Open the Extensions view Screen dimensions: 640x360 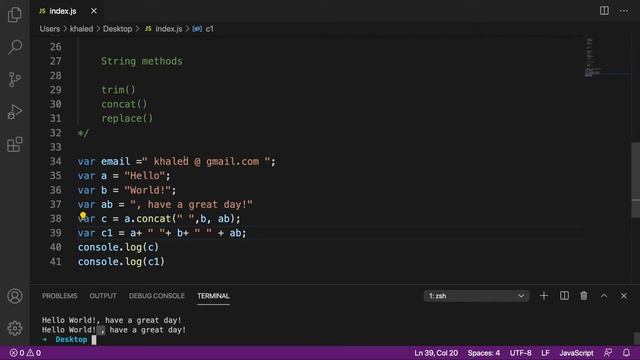[x=15, y=144]
